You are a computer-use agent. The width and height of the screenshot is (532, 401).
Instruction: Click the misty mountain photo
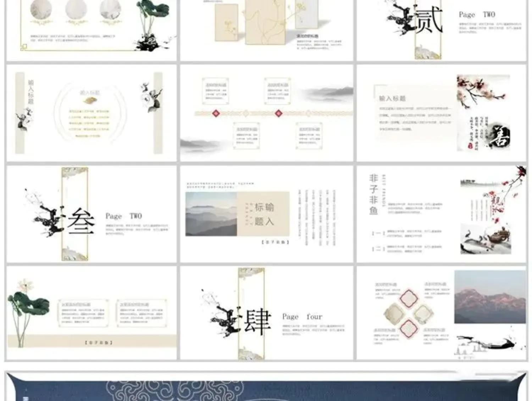click(x=211, y=214)
